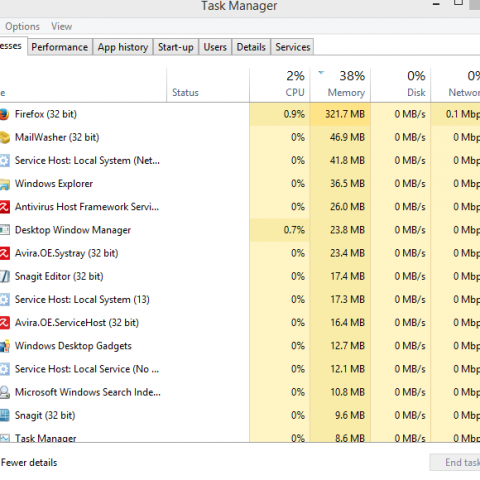Open the Details tab
This screenshot has height=480, width=480.
(x=251, y=47)
